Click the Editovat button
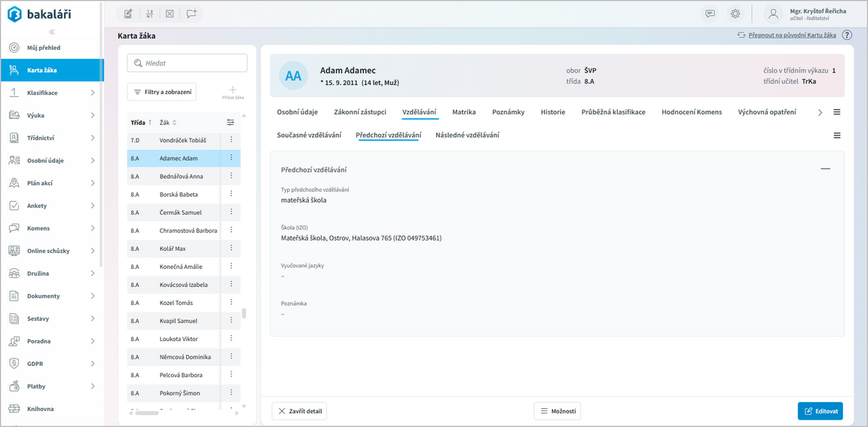Image resolution: width=868 pixels, height=427 pixels. 820,411
